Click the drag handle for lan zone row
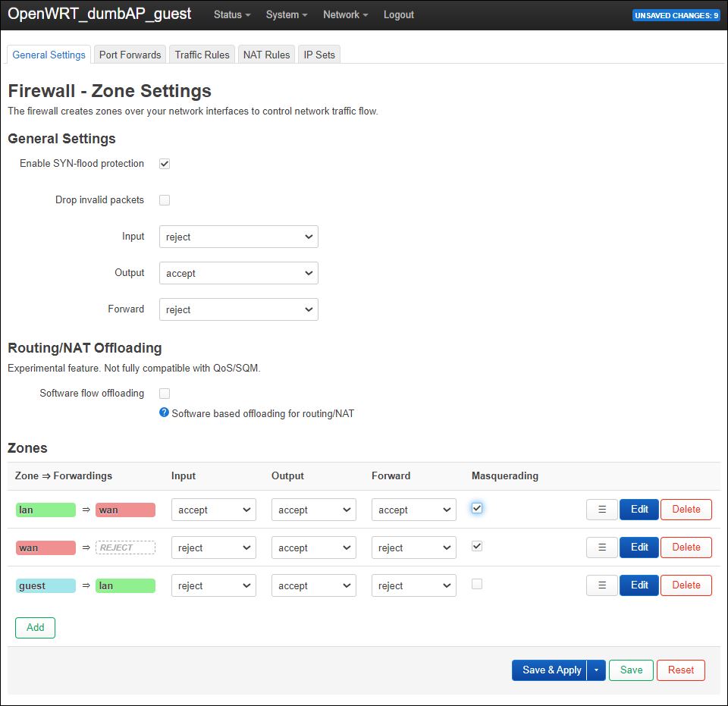728x706 pixels. [602, 510]
